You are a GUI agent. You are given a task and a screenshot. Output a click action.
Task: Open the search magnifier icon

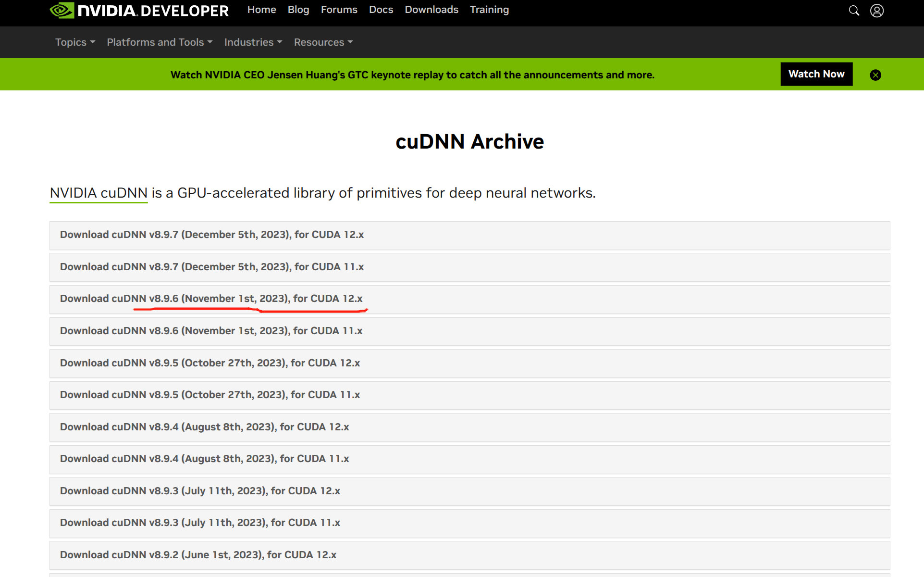pyautogui.click(x=854, y=11)
